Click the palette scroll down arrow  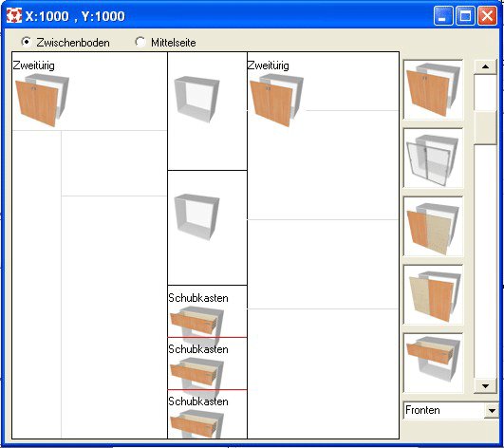[x=485, y=386]
